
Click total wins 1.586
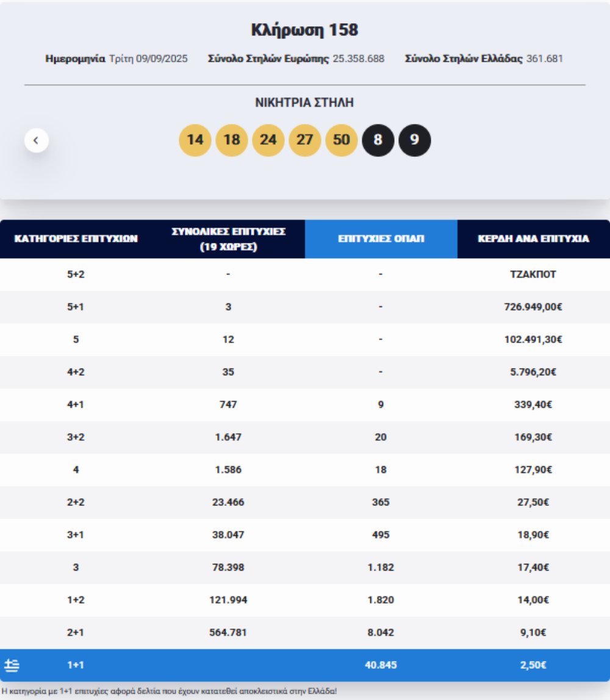pos(229,470)
